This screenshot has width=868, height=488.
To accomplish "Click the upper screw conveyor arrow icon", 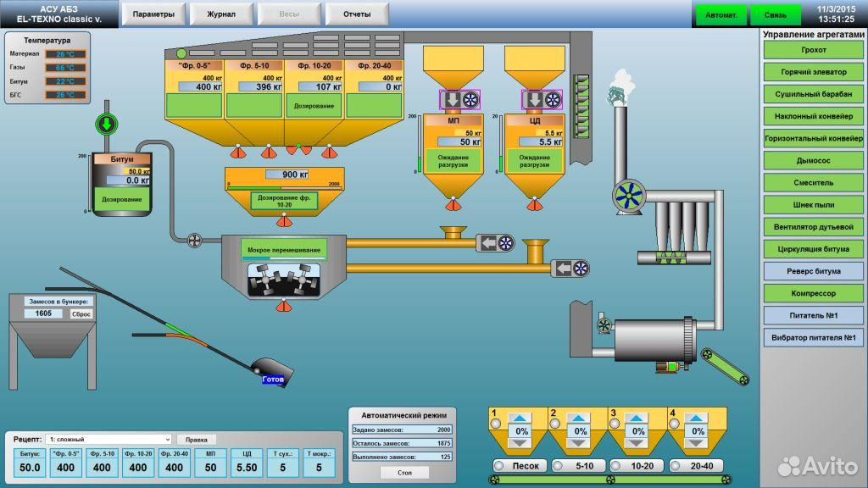I will coord(496,243).
